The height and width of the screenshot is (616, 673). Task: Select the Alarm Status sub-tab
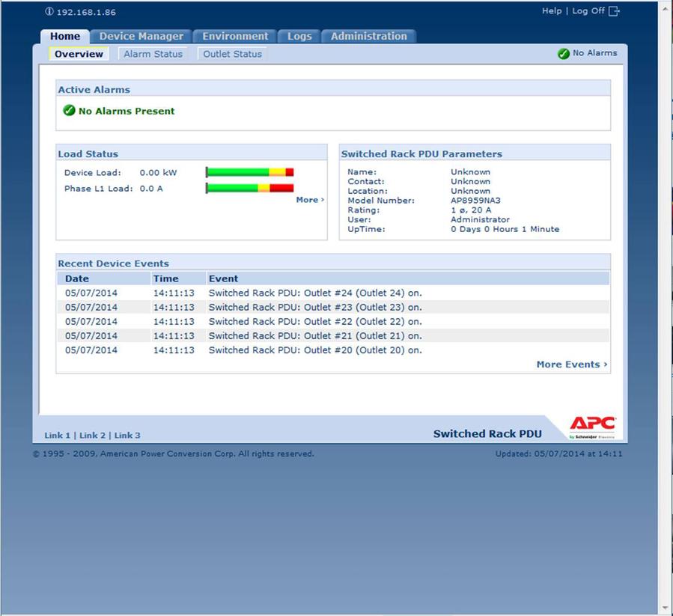tap(153, 54)
